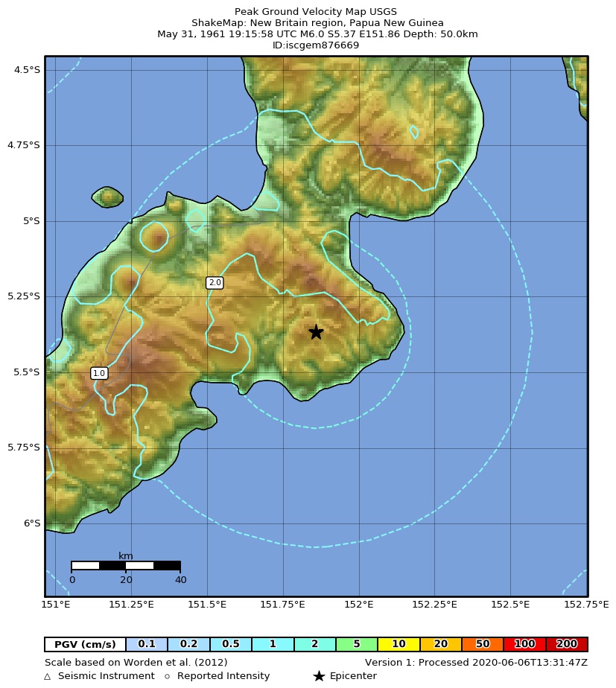Click the 2.0 contour label
Viewport: 616px width, 688px height.
click(x=215, y=283)
